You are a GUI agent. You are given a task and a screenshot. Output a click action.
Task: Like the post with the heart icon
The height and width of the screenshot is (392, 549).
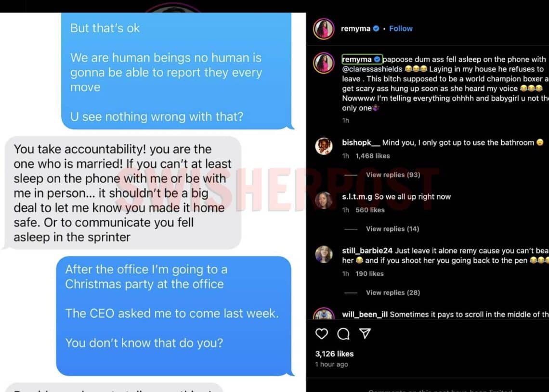pos(321,334)
